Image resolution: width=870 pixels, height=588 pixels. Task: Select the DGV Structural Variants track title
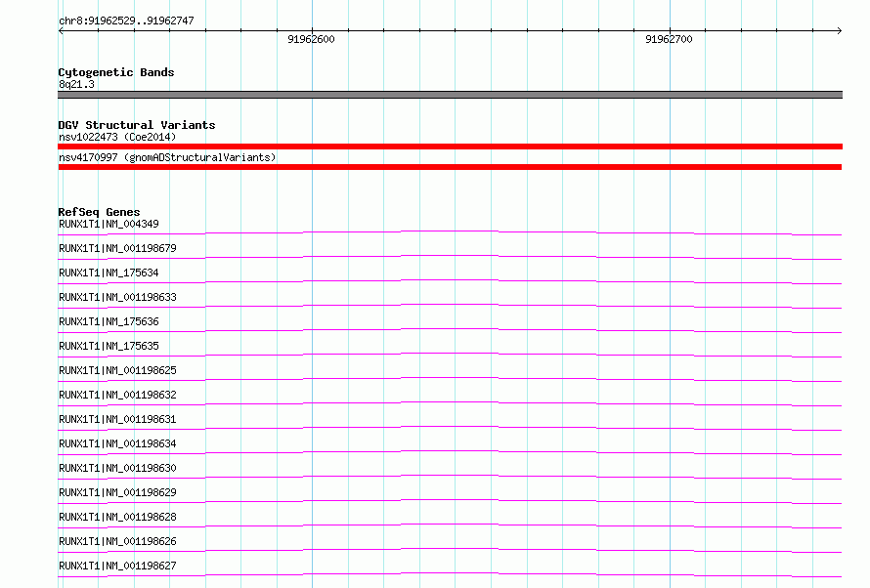(x=137, y=125)
